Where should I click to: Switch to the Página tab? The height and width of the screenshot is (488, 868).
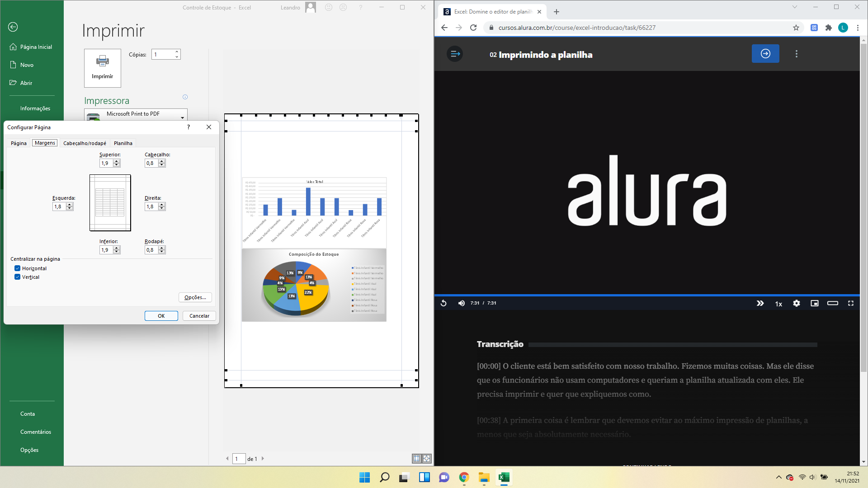[19, 143]
